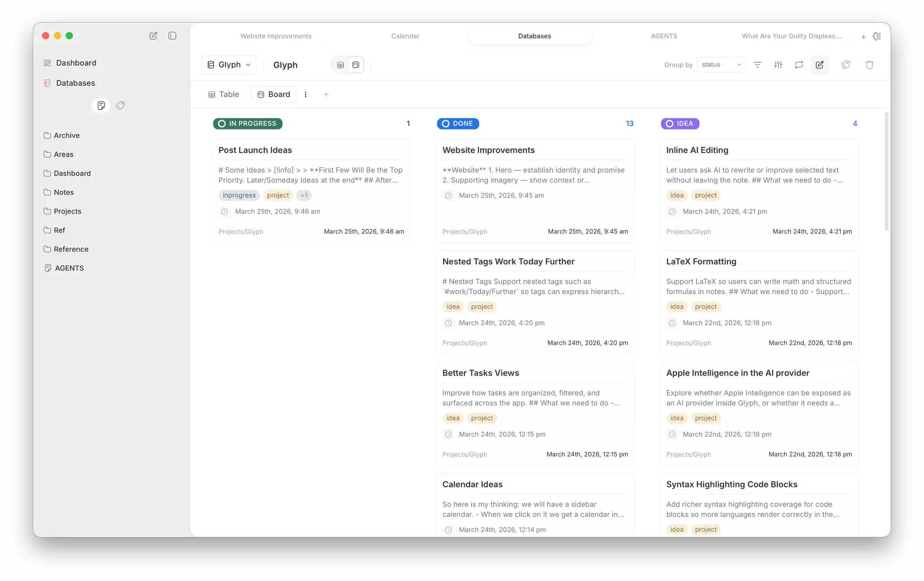Click the new entry edit icon in toolbar
The image size is (924, 581).
820,65
